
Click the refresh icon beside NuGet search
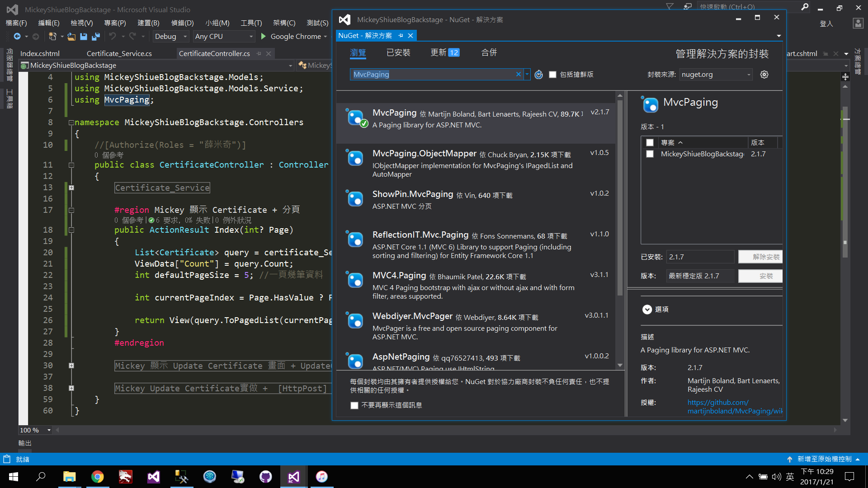pos(538,75)
